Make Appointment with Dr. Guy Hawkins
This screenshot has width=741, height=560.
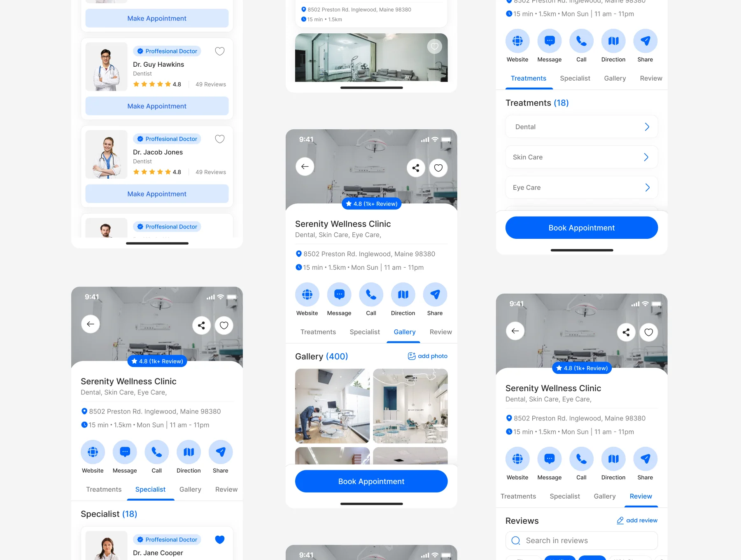click(157, 106)
